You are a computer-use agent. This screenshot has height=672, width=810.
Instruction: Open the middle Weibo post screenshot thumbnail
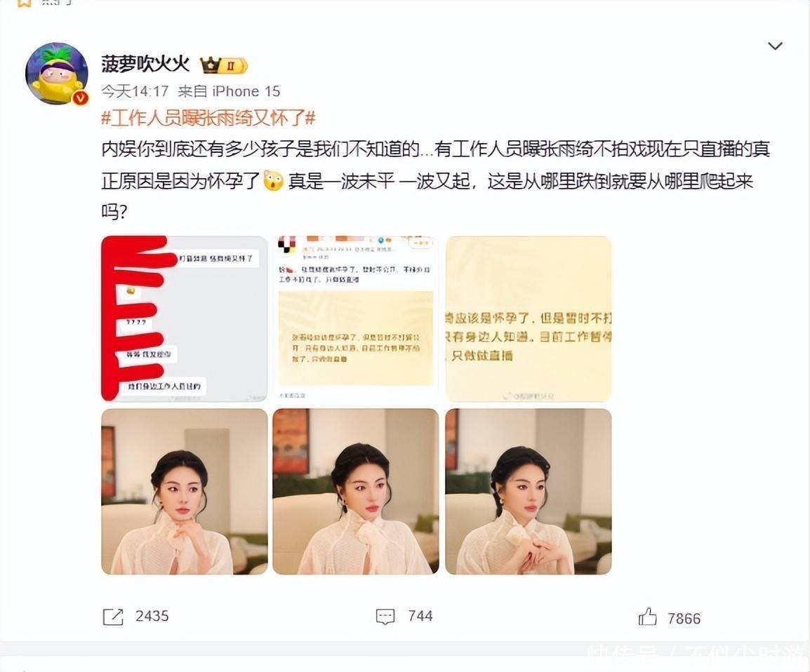click(356, 318)
